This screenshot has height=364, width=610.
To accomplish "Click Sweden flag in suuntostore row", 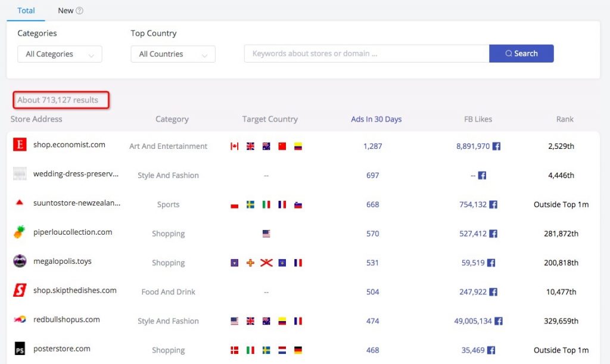I will point(250,204).
